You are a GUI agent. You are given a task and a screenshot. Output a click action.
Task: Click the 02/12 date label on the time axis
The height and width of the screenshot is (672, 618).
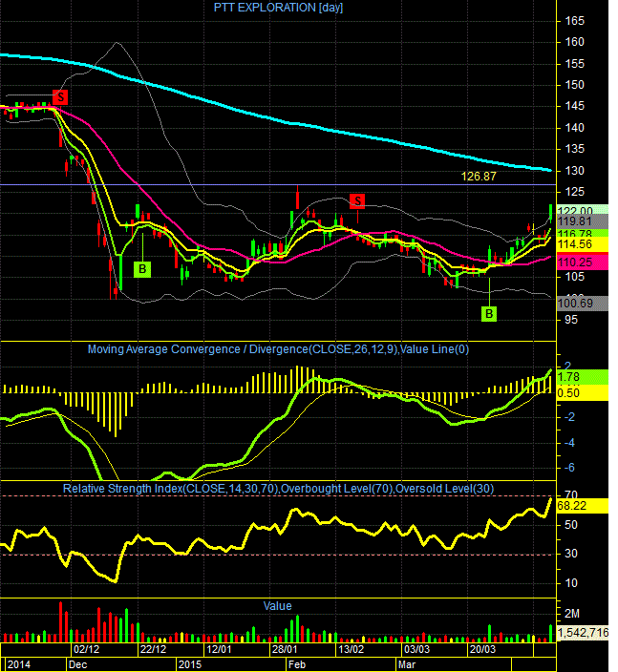click(x=87, y=649)
